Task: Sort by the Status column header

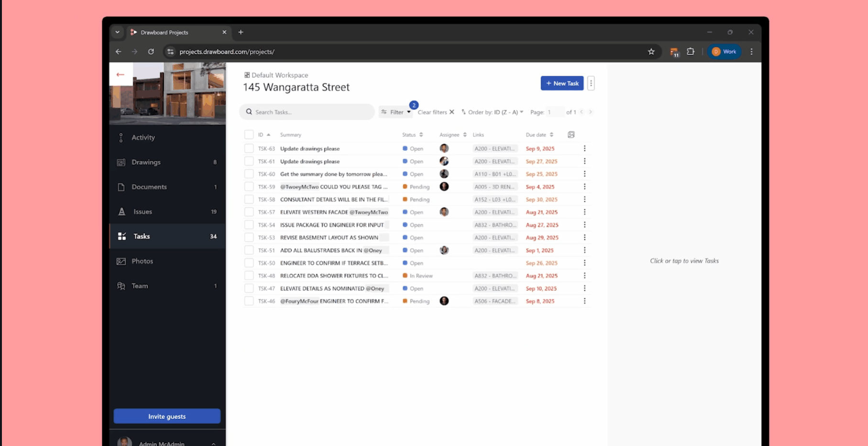Action: coord(413,135)
